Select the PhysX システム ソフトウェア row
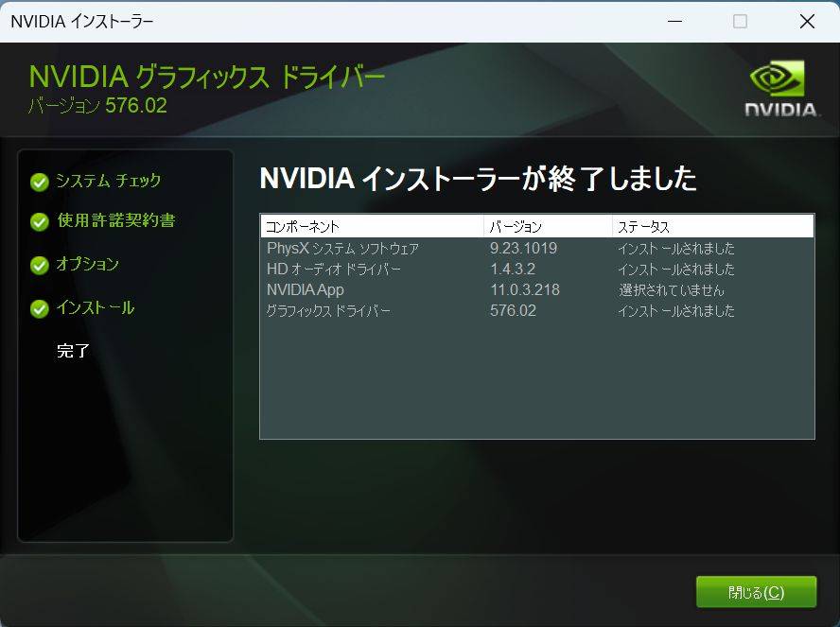Image resolution: width=840 pixels, height=627 pixels. pos(537,249)
